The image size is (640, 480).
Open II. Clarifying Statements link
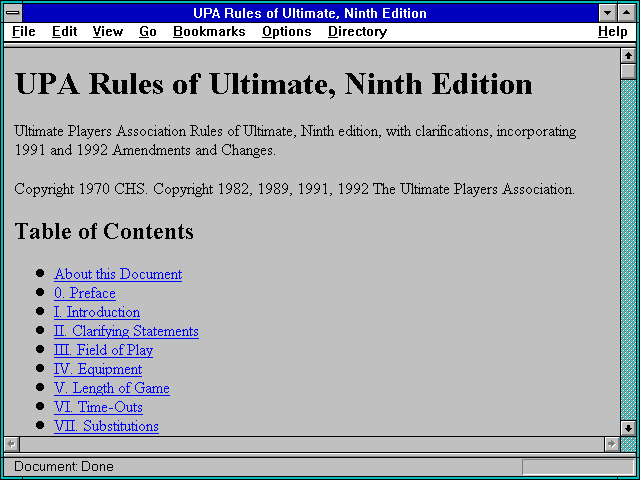click(126, 331)
